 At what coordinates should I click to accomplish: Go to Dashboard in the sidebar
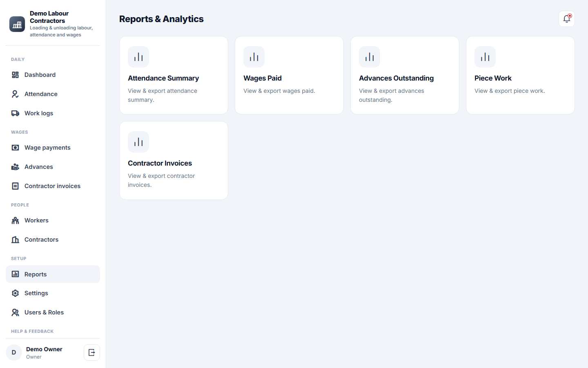[53, 75]
